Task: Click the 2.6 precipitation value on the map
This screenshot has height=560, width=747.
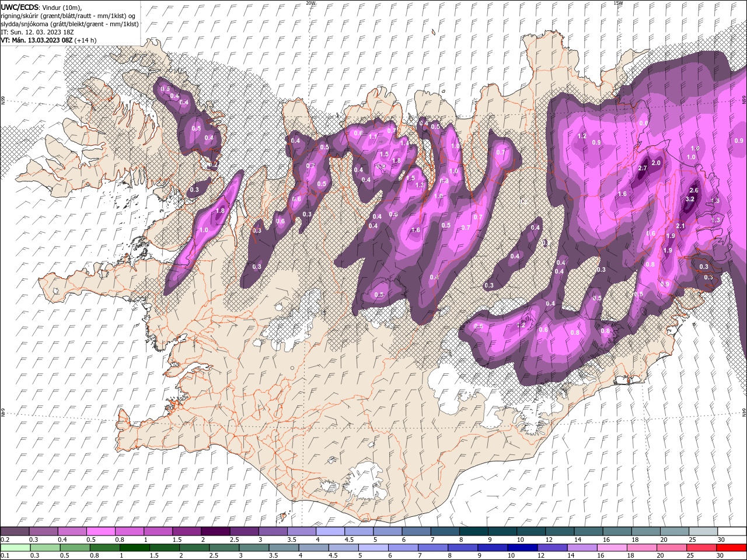Action: click(x=694, y=190)
